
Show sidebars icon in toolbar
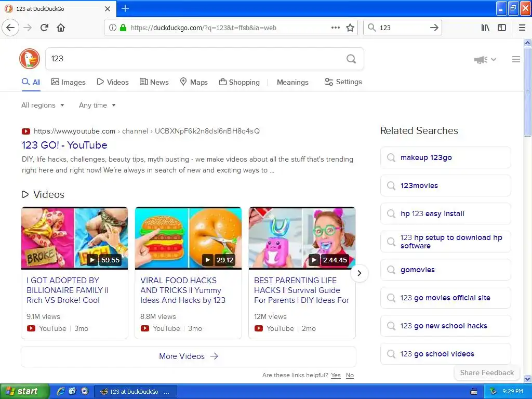click(502, 28)
